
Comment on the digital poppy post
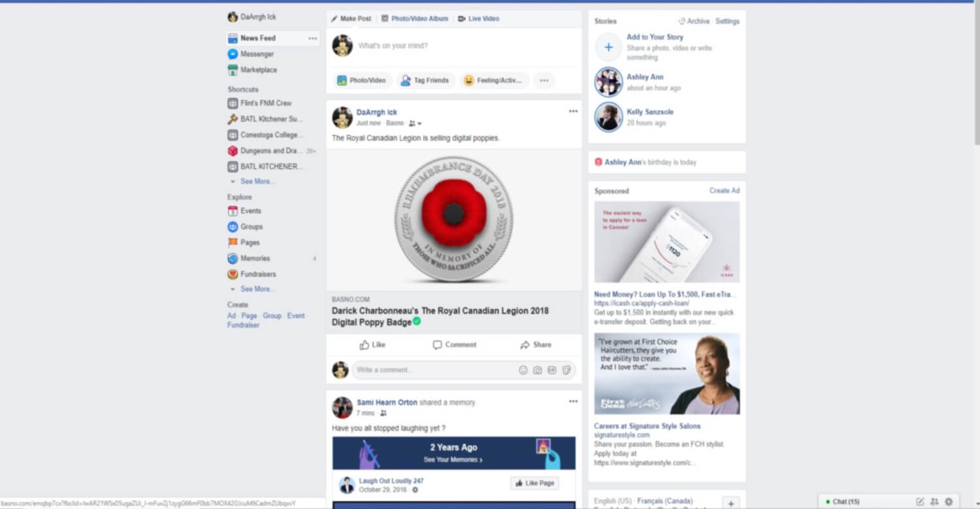455,345
